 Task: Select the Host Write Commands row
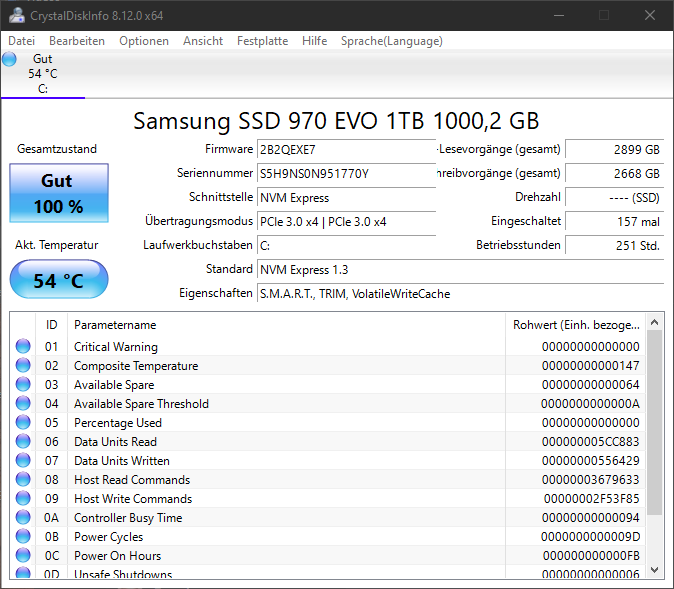(x=328, y=498)
